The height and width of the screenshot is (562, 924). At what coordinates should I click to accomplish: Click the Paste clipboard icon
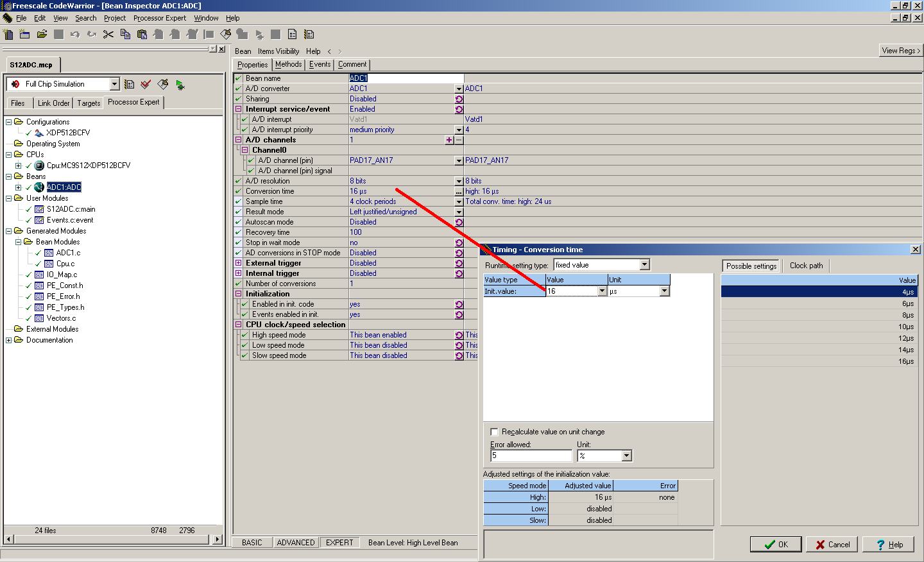click(142, 34)
